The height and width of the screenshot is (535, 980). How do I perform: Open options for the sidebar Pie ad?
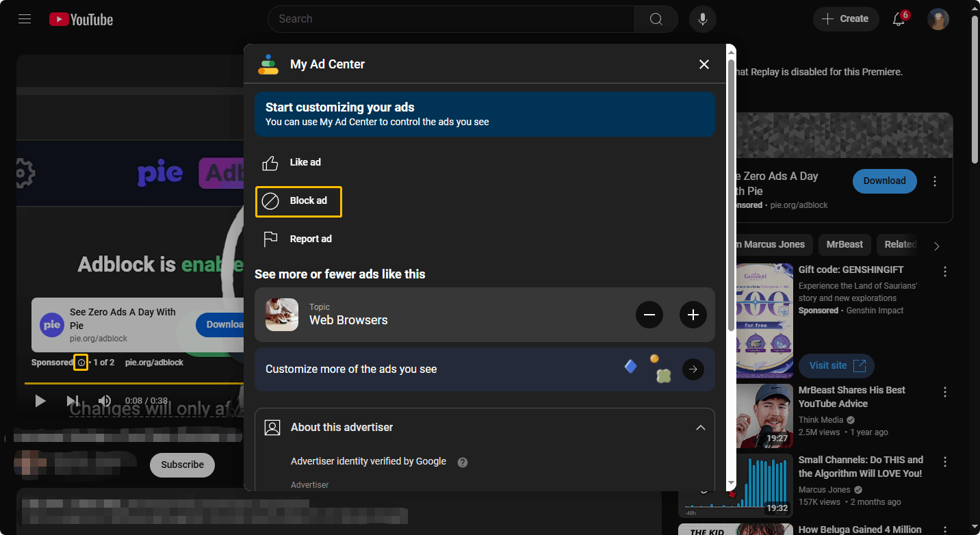click(x=935, y=181)
